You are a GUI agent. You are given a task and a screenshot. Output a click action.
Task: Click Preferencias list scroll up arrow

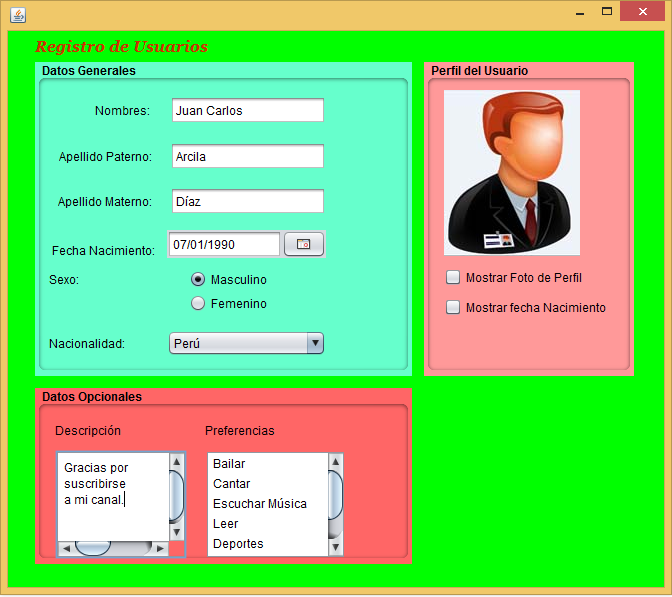[336, 462]
